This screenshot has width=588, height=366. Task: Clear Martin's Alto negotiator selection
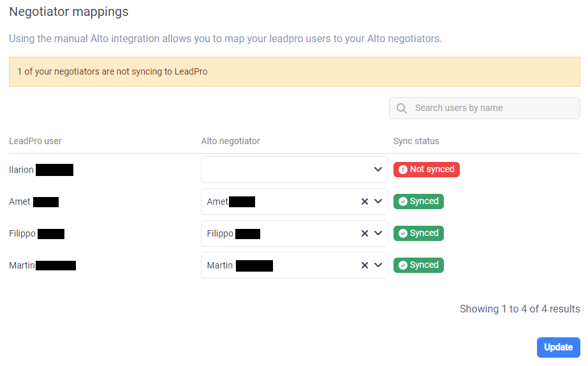pyautogui.click(x=365, y=265)
